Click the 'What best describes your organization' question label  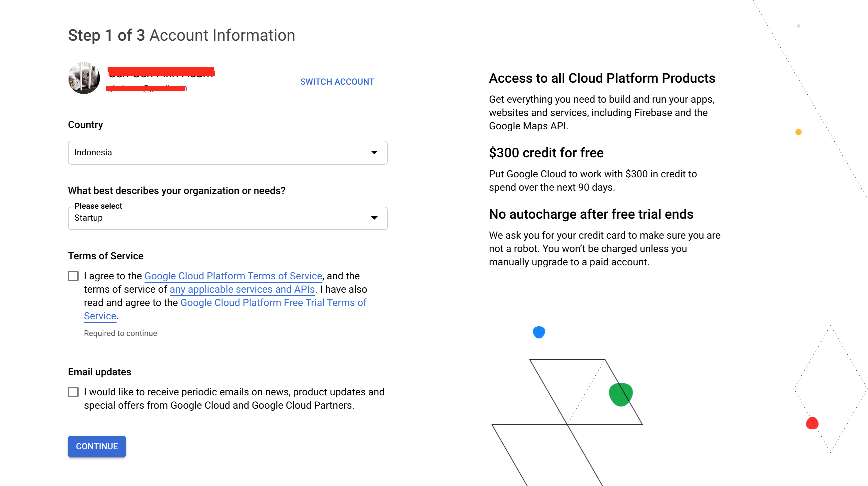pos(177,191)
